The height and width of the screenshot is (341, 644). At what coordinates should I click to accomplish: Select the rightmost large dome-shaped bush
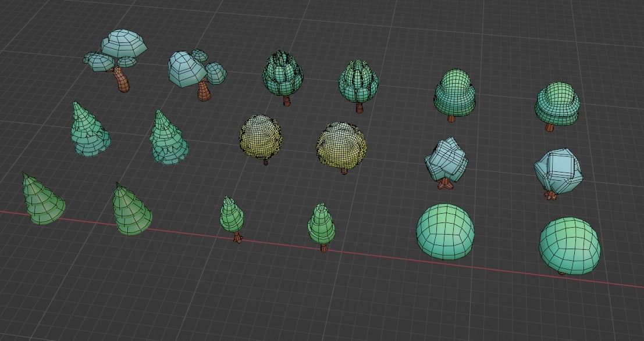click(x=570, y=246)
